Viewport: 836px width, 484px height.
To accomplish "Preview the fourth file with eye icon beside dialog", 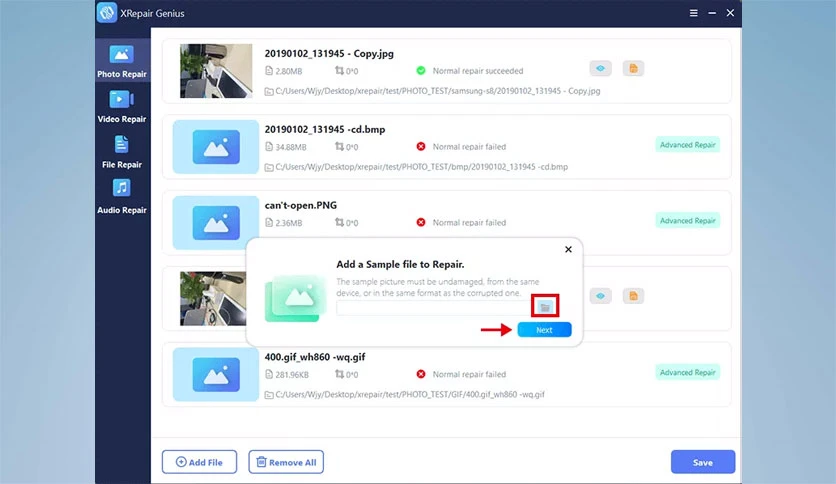I will pyautogui.click(x=600, y=296).
